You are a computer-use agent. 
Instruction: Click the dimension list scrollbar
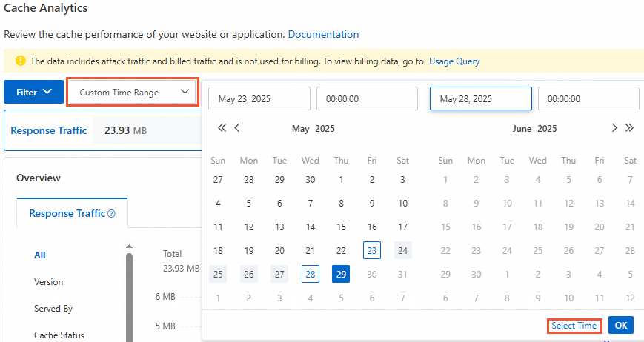tap(130, 298)
